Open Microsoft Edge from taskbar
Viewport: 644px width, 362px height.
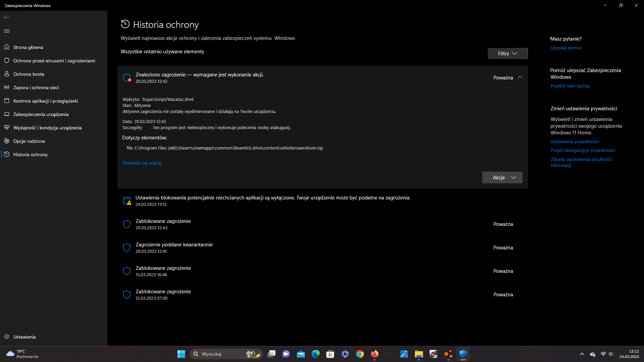click(316, 354)
